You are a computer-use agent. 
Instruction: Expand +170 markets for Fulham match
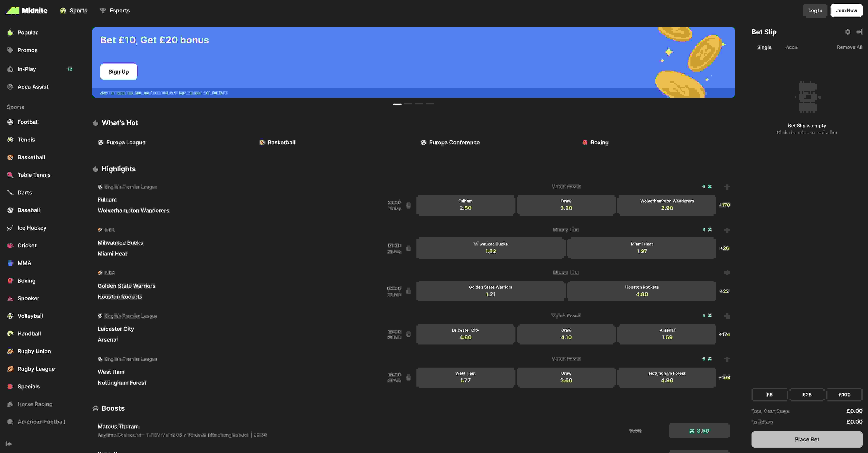(724, 205)
